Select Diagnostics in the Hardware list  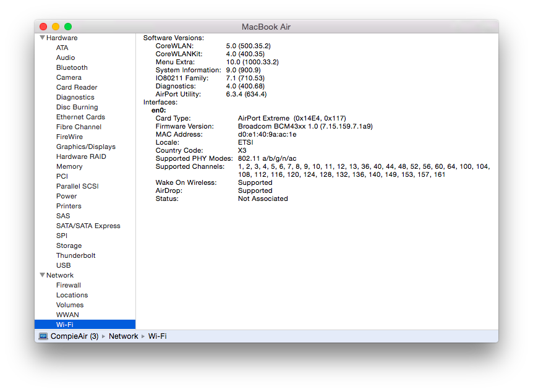(75, 97)
